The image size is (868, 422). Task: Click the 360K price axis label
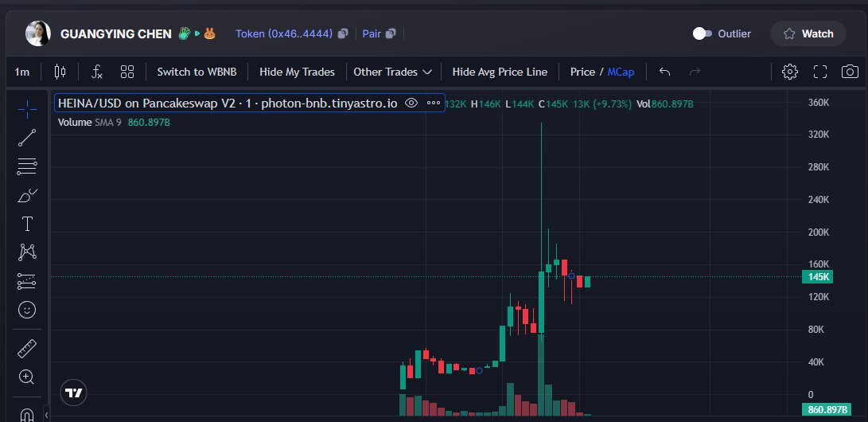[819, 103]
